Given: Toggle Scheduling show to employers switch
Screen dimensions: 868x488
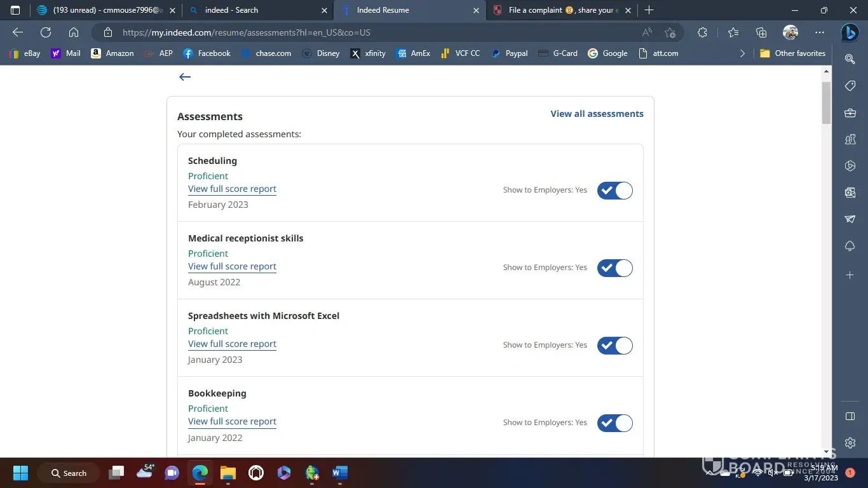Looking at the screenshot, I should [x=614, y=191].
